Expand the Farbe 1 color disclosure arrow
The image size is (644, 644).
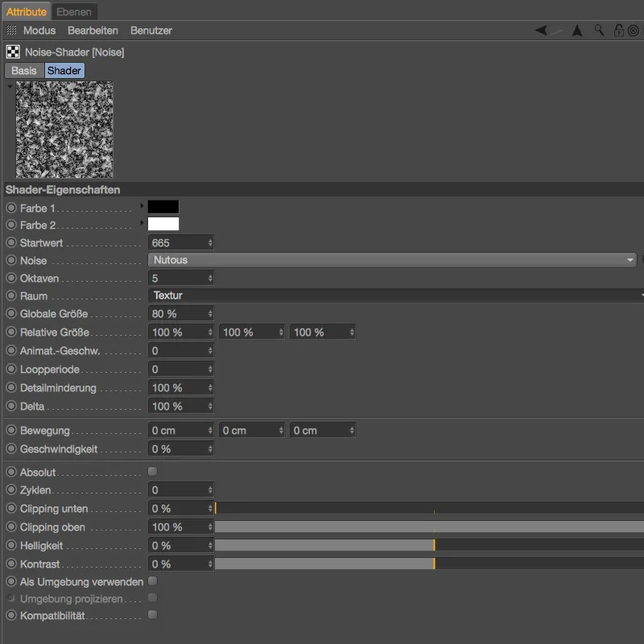click(142, 205)
